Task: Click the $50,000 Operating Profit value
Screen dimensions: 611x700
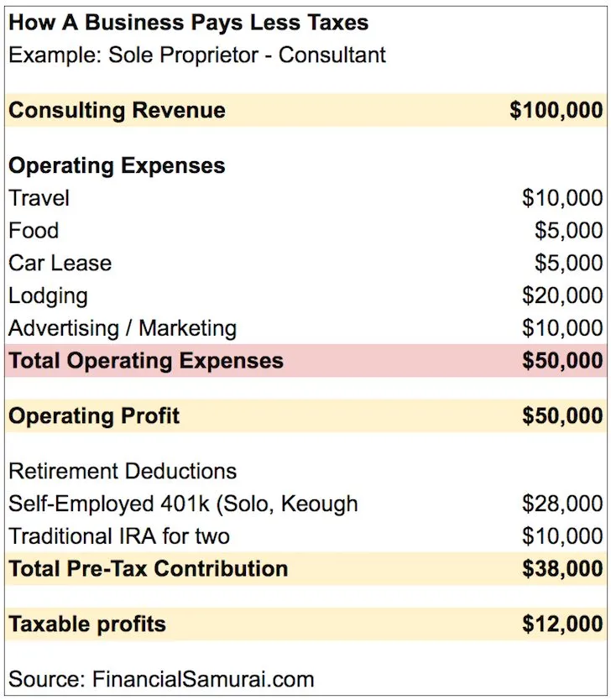Action: click(x=562, y=415)
